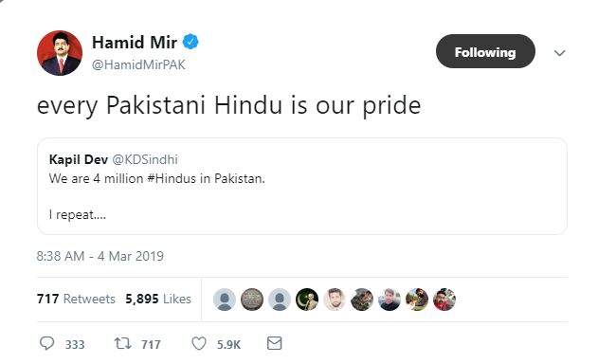This screenshot has height=364, width=598.
Task: Like the tweet with heart icon
Action: [x=199, y=343]
